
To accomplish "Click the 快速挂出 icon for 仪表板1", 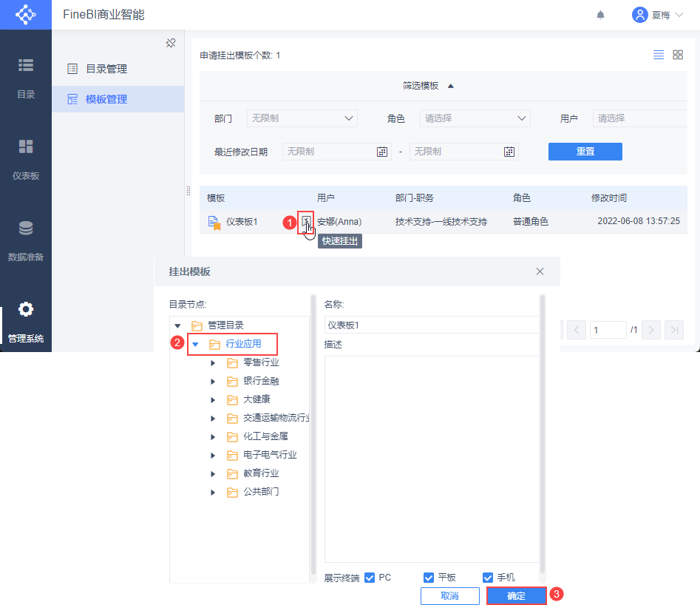I will click(x=306, y=220).
